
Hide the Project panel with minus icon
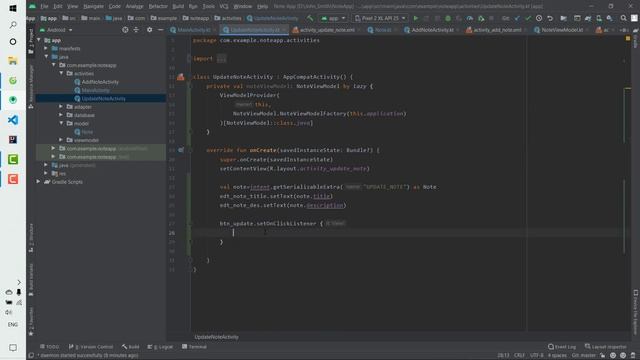(x=160, y=30)
